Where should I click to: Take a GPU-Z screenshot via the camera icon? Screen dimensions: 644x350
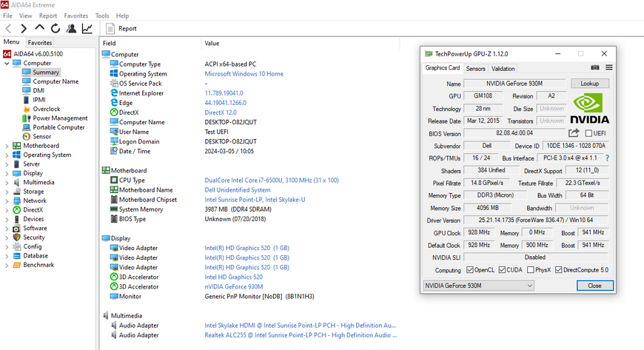(594, 67)
